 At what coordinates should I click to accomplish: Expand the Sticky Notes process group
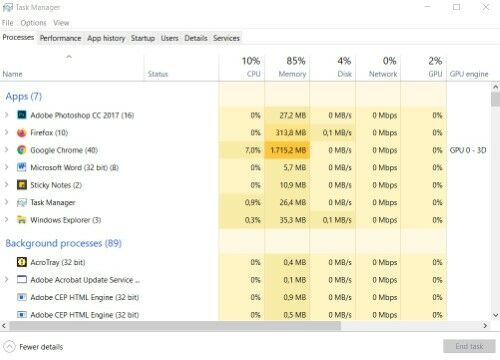[x=6, y=185]
